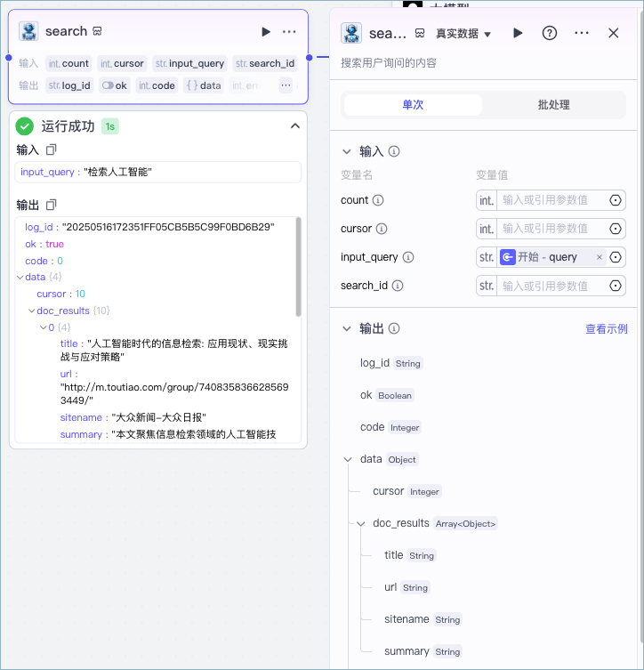Run the search node from card header

pyautogui.click(x=266, y=32)
